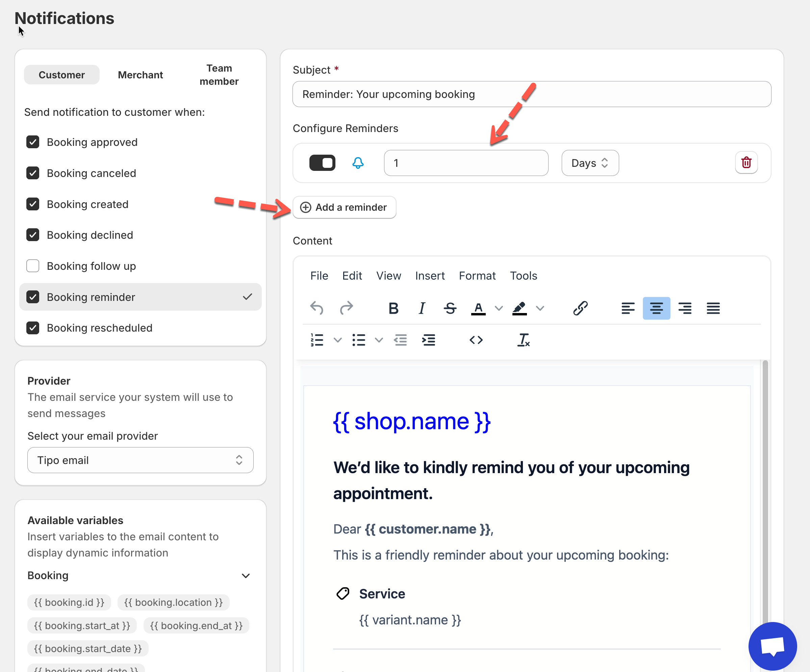
Task: Click the Add a reminder button
Action: coord(344,207)
